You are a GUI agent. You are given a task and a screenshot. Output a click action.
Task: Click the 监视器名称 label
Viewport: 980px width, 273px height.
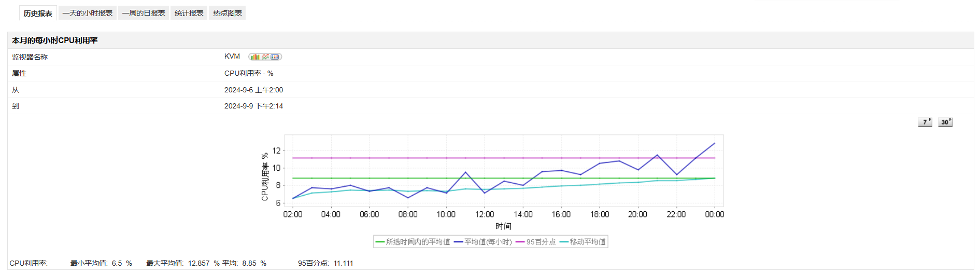pyautogui.click(x=30, y=57)
